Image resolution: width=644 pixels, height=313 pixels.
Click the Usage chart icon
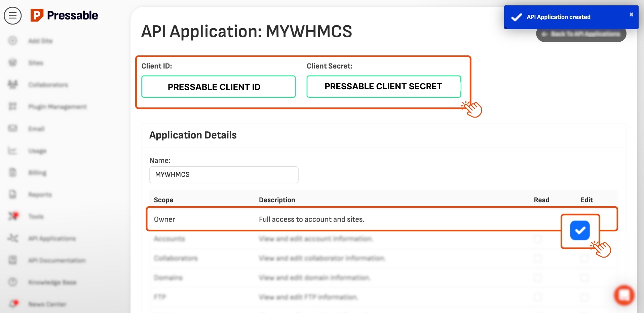pyautogui.click(x=13, y=151)
